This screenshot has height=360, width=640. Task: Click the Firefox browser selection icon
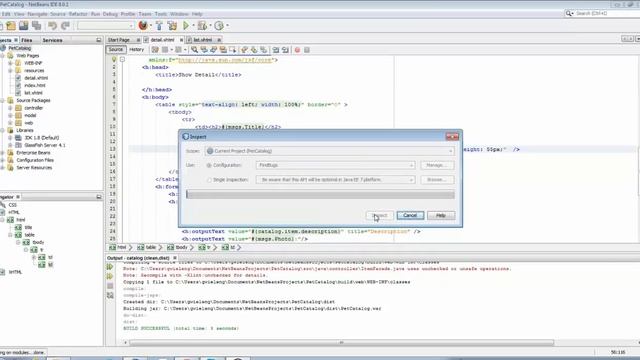[x=143, y=25]
